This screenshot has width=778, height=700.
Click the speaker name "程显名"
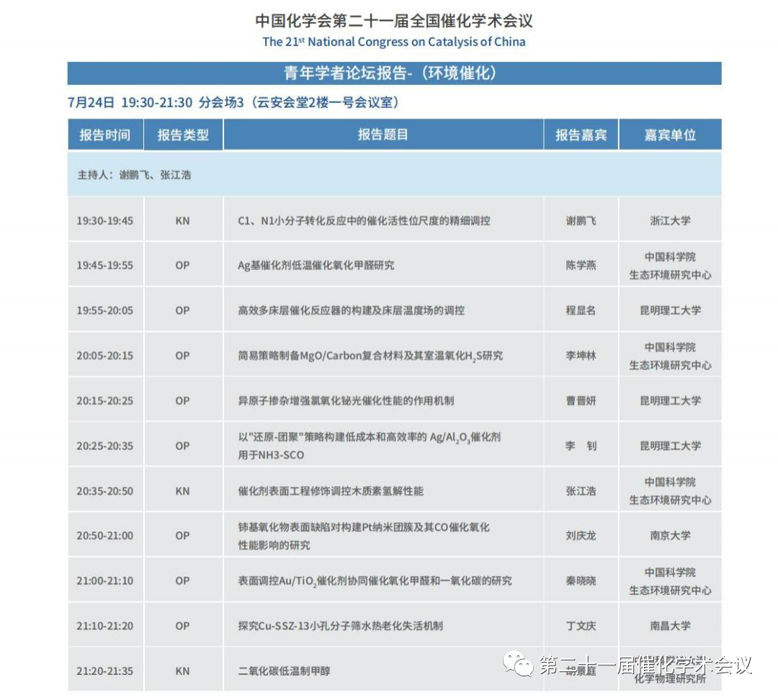coord(581,310)
